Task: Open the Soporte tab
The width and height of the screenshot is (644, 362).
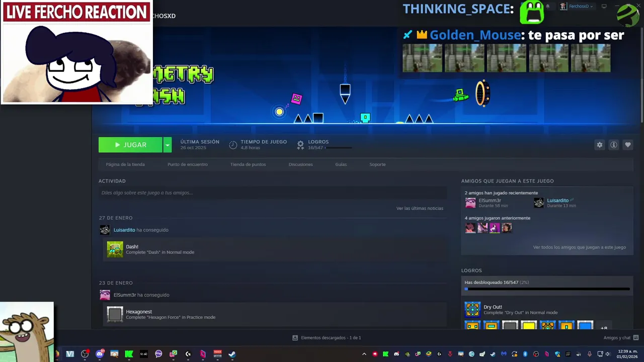Action: [377, 164]
